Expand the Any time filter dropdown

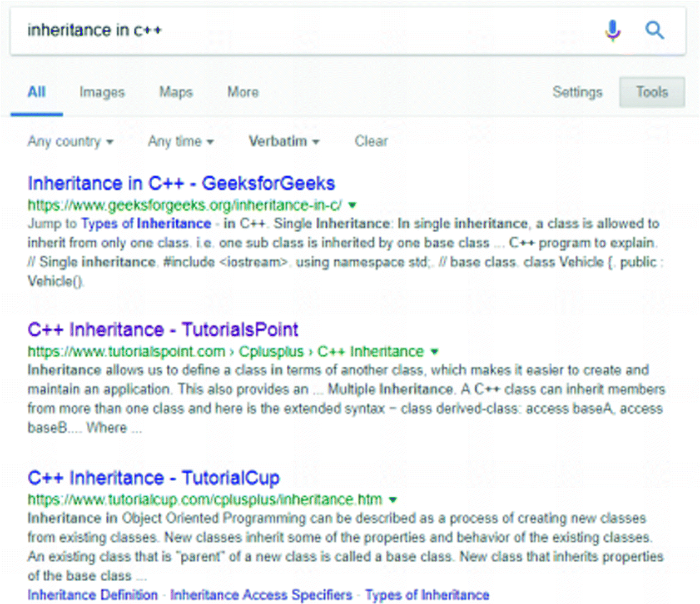pyautogui.click(x=181, y=142)
